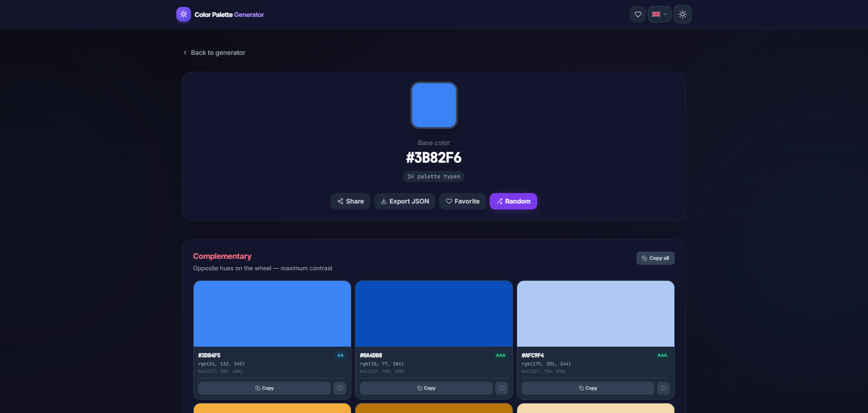Open favorites via the heart icon in header

point(637,14)
